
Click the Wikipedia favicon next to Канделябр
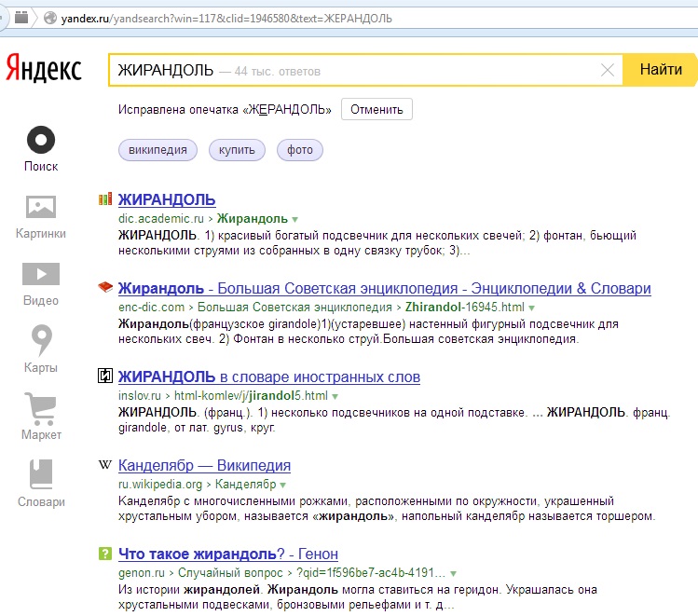tap(105, 465)
